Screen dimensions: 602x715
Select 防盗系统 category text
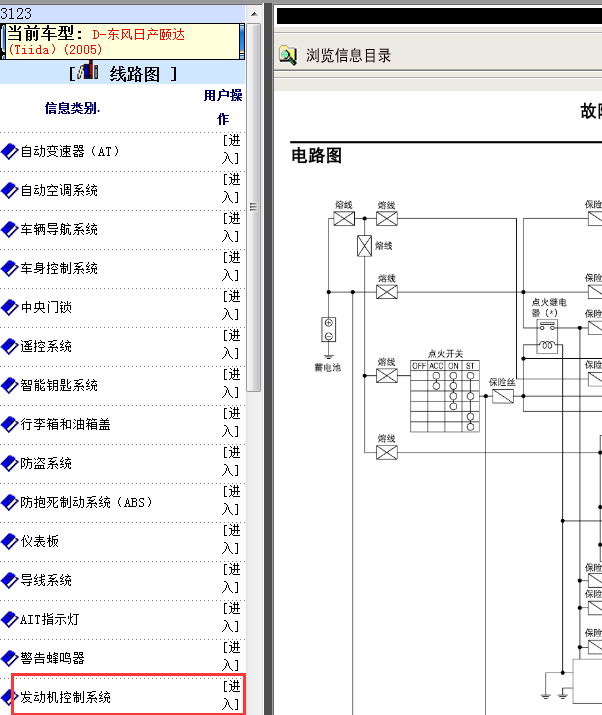(46, 463)
